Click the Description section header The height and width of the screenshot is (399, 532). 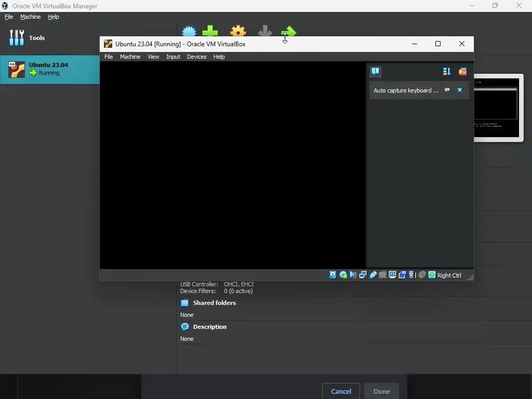tap(209, 327)
